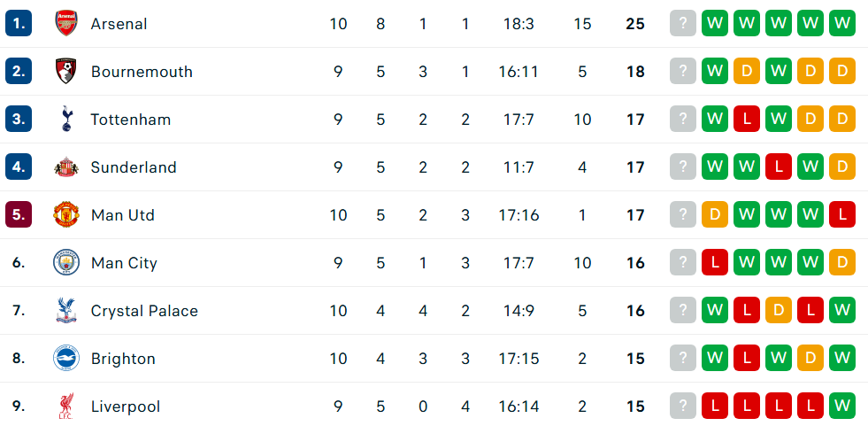Screen dimensions: 868x426
Task: Click Liverpool's green W form badge
Action: (842, 407)
